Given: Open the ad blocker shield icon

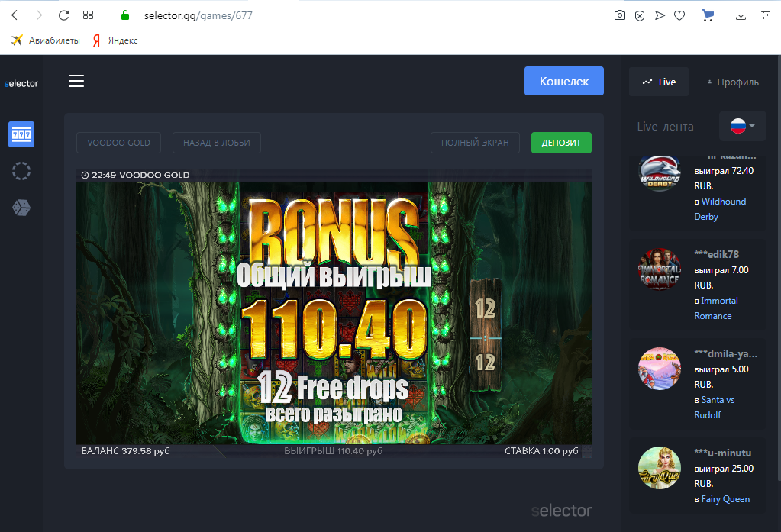Looking at the screenshot, I should point(640,16).
